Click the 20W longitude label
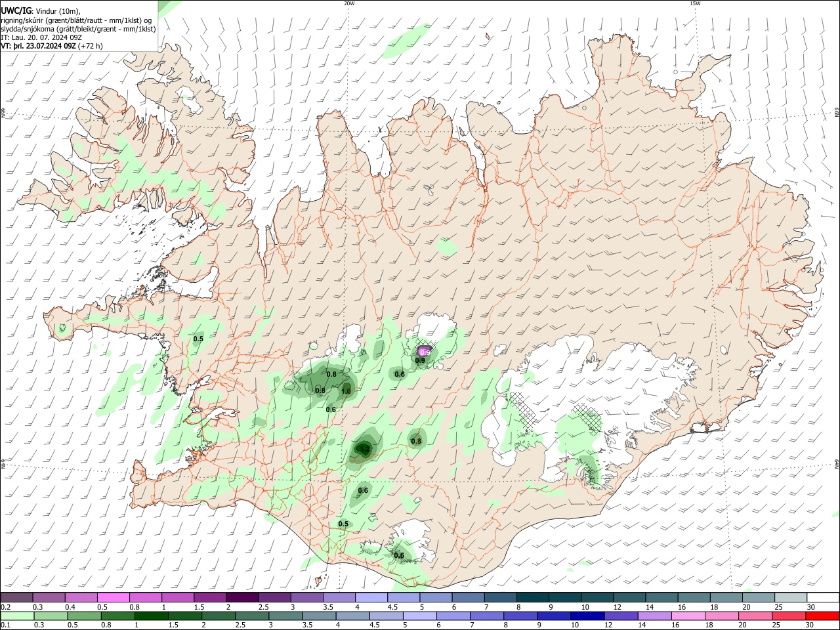Image resolution: width=840 pixels, height=630 pixels. pyautogui.click(x=349, y=3)
